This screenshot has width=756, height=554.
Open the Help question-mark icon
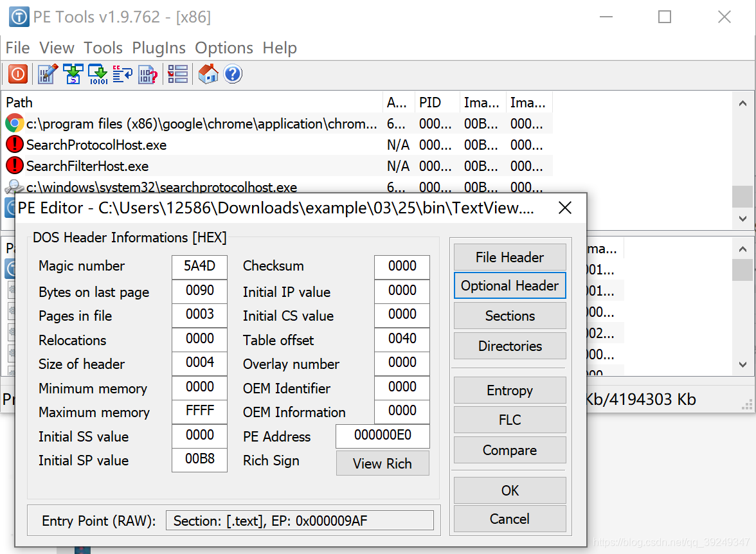(x=232, y=74)
